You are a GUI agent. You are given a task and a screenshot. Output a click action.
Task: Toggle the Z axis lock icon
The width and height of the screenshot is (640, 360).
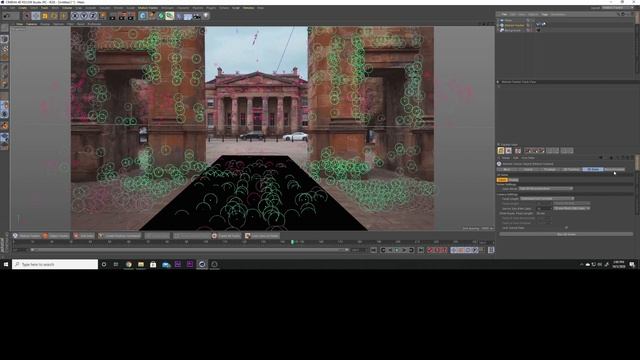coord(93,16)
